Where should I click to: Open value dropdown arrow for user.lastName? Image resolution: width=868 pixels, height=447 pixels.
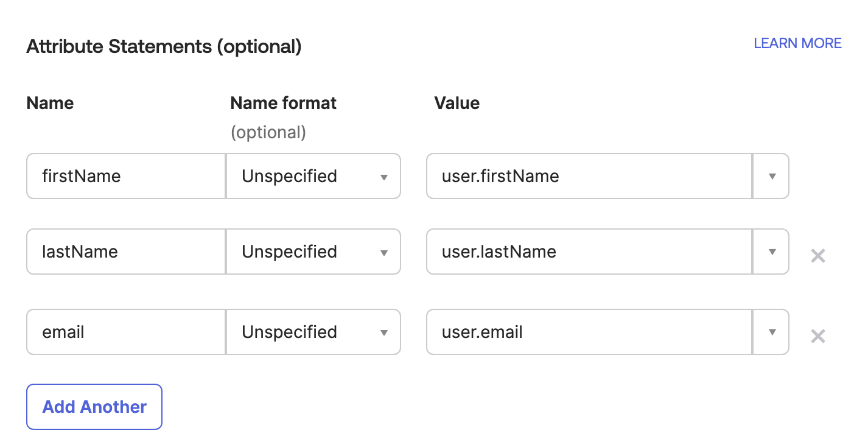click(x=771, y=252)
